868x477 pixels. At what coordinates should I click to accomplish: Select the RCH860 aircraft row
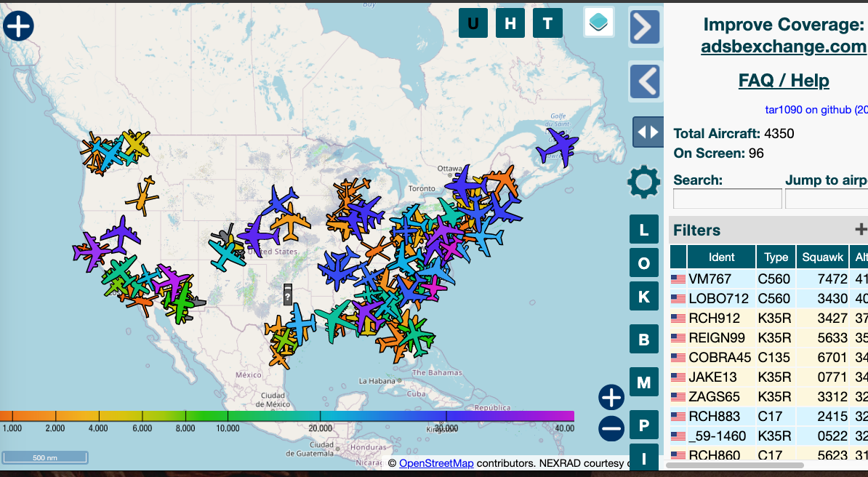click(768, 455)
